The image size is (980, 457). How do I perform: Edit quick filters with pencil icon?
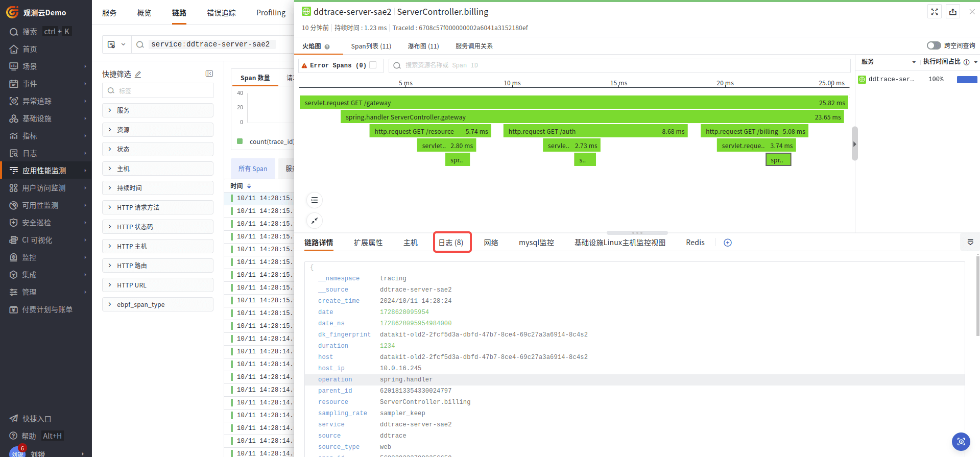pyautogui.click(x=138, y=75)
